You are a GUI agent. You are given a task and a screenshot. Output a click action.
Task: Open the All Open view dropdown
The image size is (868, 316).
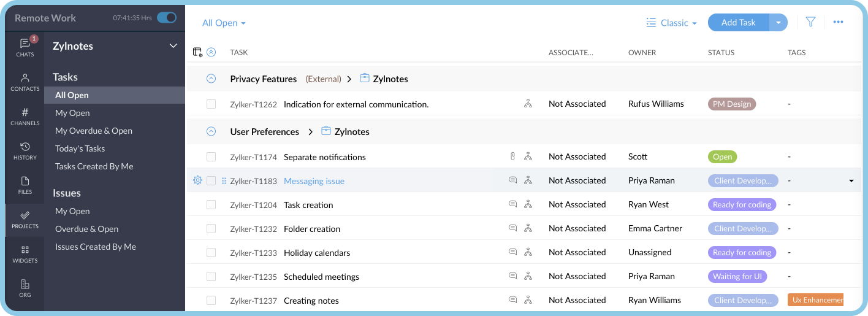pos(224,23)
